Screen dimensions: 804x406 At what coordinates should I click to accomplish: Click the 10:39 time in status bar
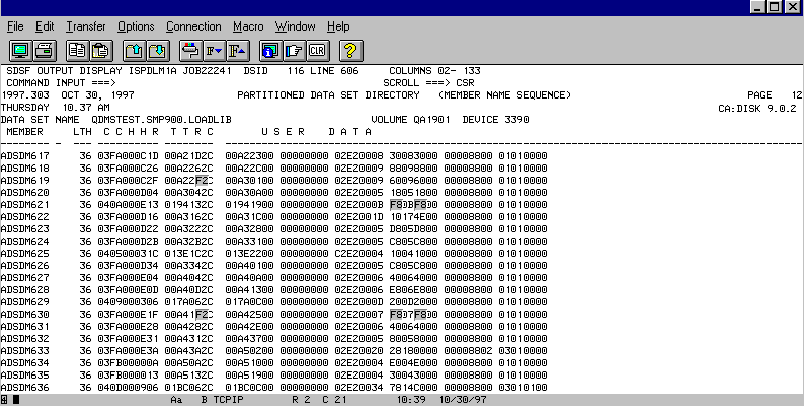411,400
